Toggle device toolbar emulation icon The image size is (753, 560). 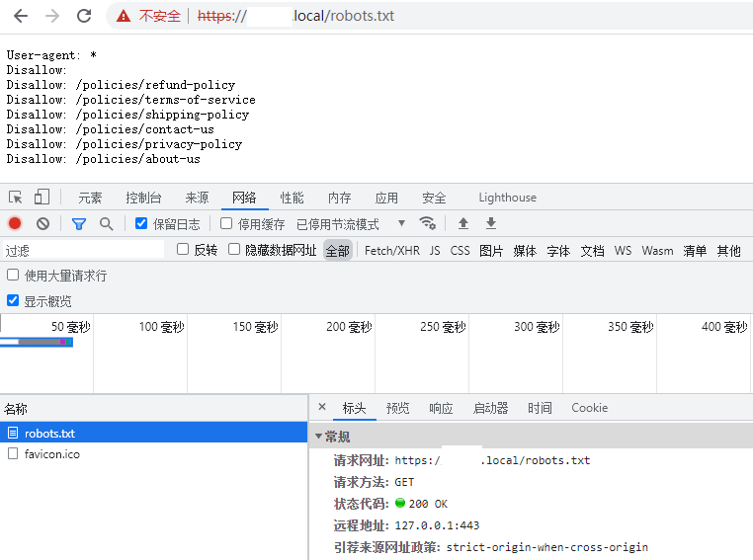[42, 198]
